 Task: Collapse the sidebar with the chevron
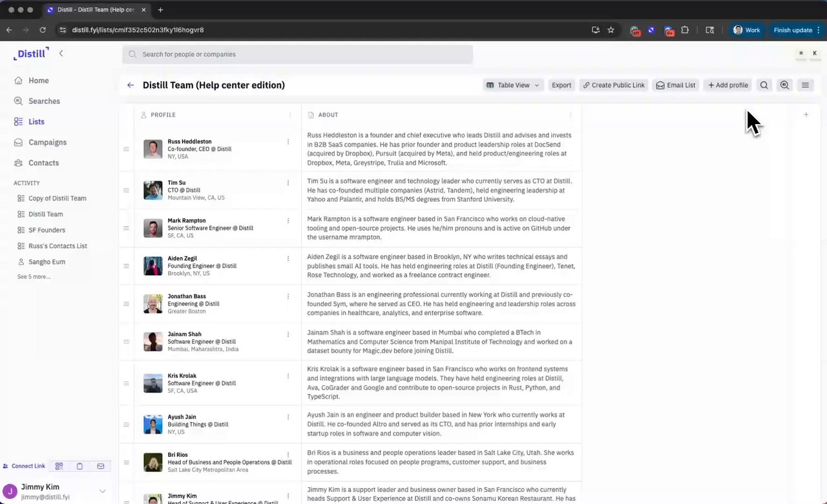(x=61, y=54)
